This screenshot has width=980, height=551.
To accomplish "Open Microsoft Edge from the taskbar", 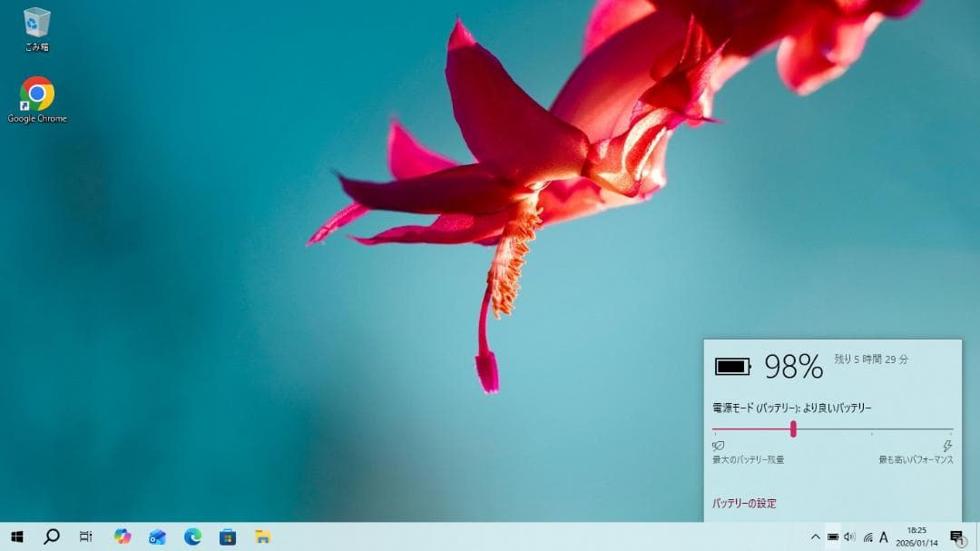I will point(194,537).
